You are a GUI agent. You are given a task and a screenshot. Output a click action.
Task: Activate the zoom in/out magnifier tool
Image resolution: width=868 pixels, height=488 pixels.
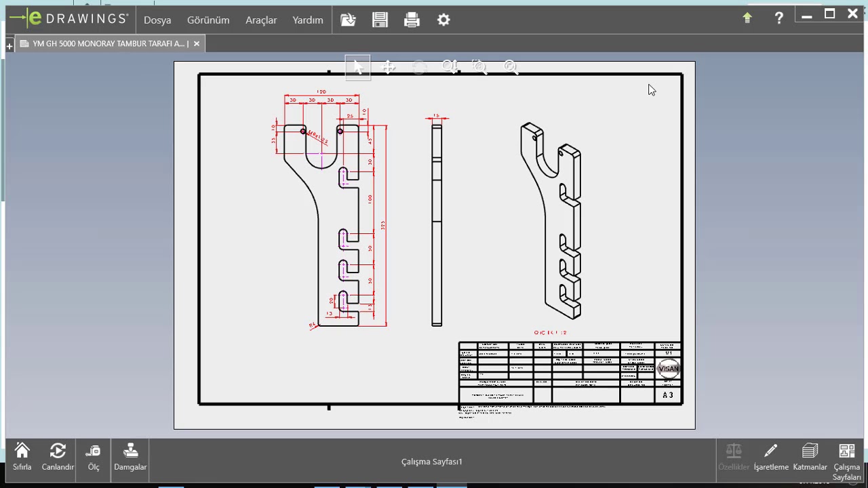(x=450, y=67)
